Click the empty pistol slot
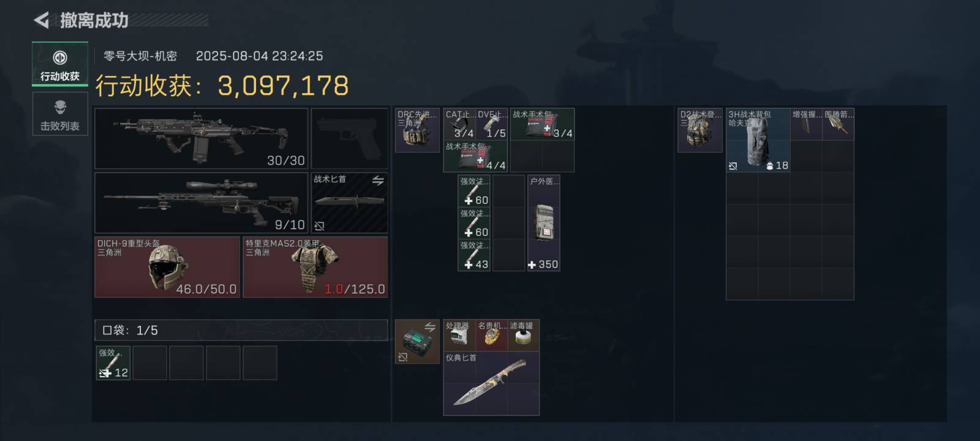The height and width of the screenshot is (441, 980). [x=350, y=138]
